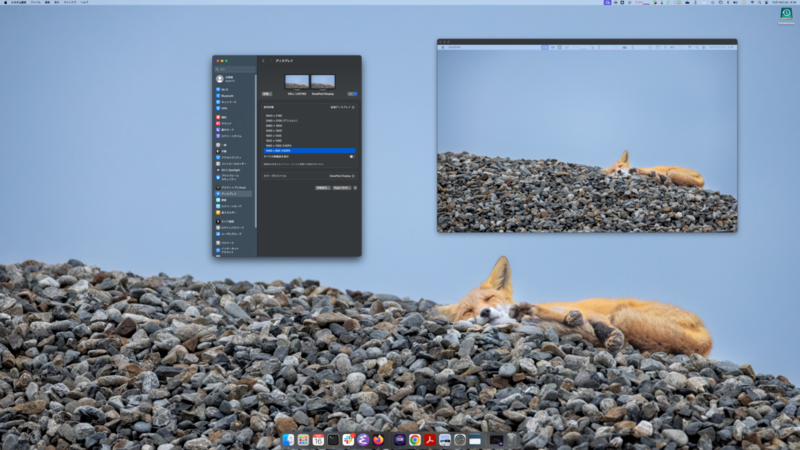Open Calendar from the Dock
Image resolution: width=800 pixels, height=450 pixels.
(x=318, y=440)
